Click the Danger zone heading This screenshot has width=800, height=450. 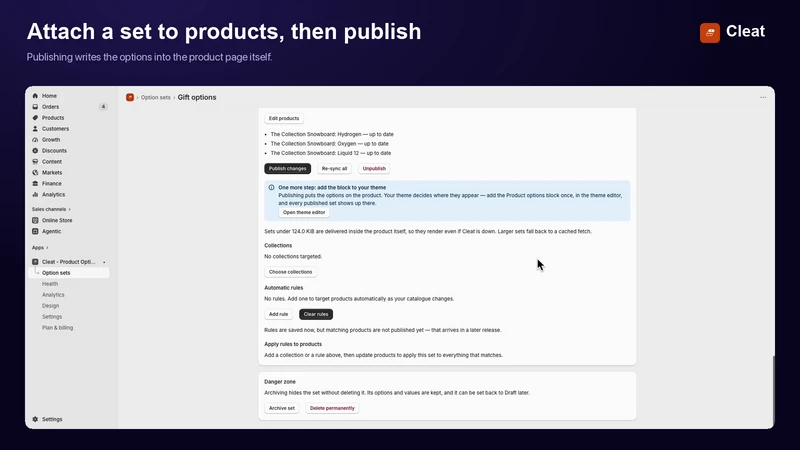point(280,382)
